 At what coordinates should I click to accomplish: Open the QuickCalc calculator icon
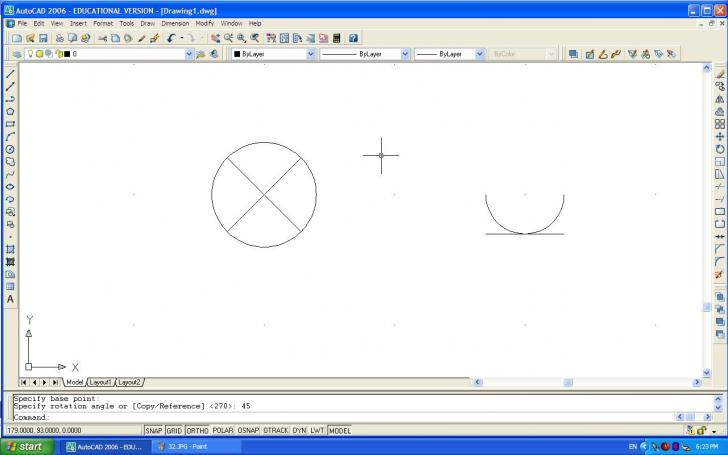coord(337,38)
